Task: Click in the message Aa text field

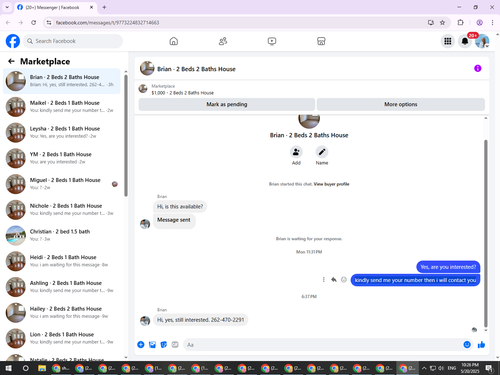Action: tap(323, 345)
